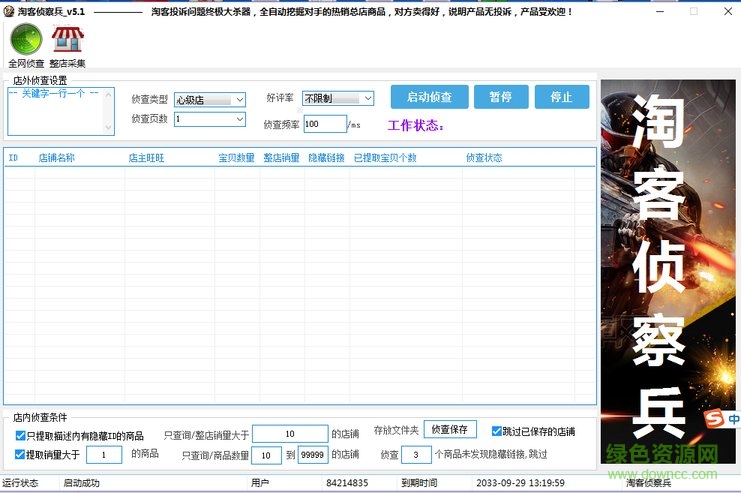The width and height of the screenshot is (741, 493).
Task: Click the 商品数量 maximum field 99999
Action: click(313, 455)
